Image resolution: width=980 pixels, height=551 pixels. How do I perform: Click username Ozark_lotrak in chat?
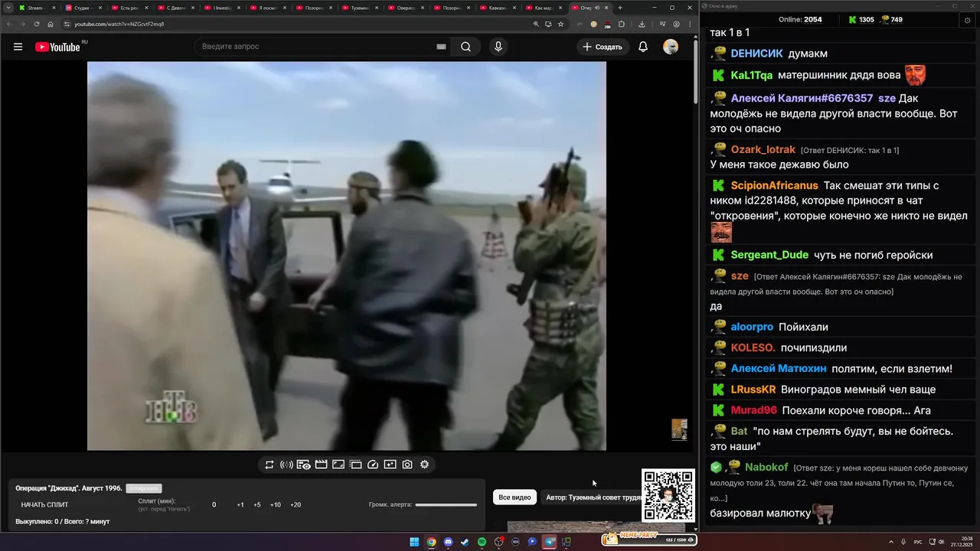pos(763,149)
